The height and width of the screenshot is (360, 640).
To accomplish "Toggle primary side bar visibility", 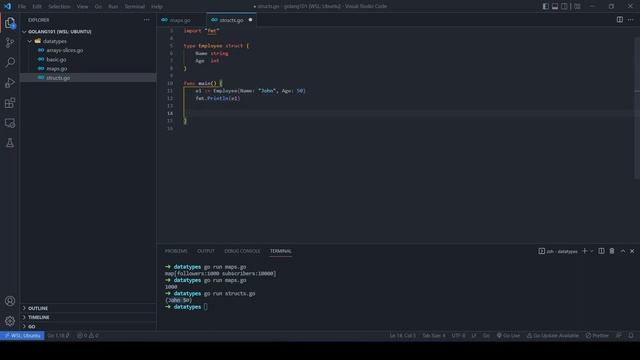I will point(546,6).
